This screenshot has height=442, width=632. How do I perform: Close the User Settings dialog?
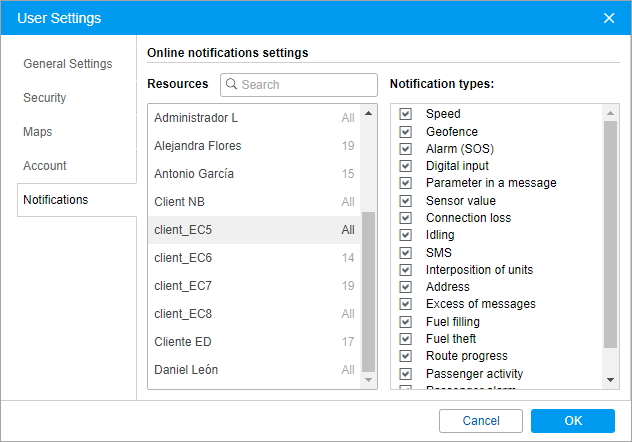click(609, 18)
